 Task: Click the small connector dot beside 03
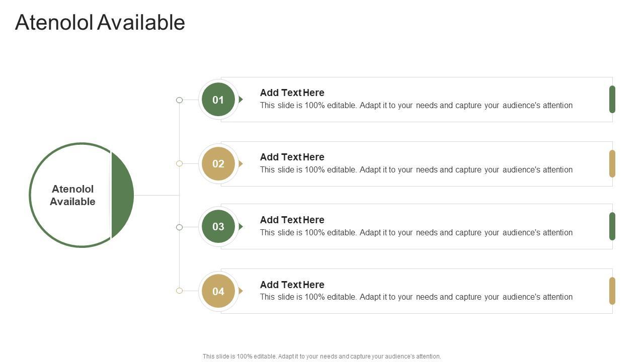click(x=179, y=227)
